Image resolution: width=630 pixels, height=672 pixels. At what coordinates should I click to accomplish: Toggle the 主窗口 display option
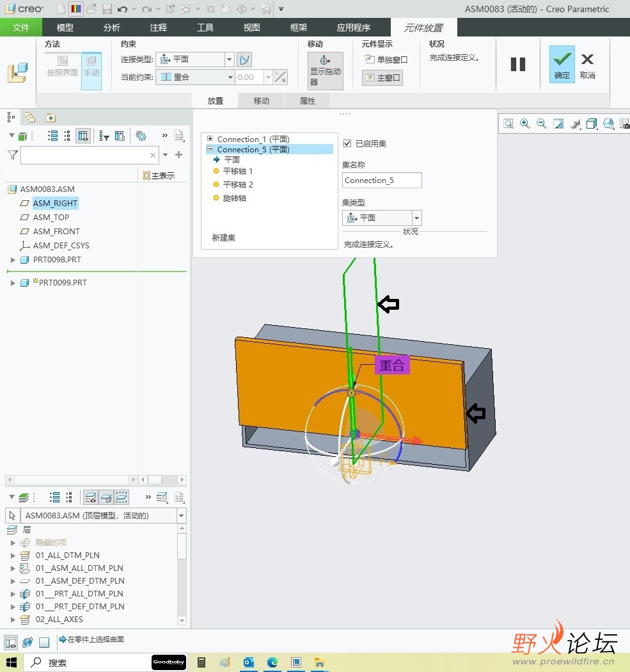(x=382, y=77)
